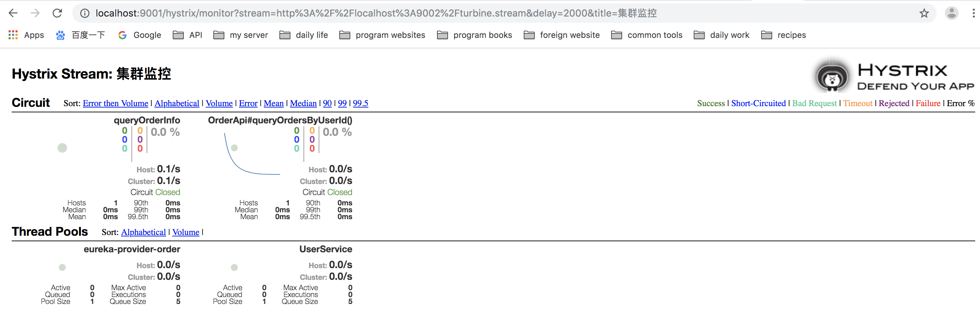Click the UserService thread pool name
Screen dimensions: 980x315
pos(326,249)
